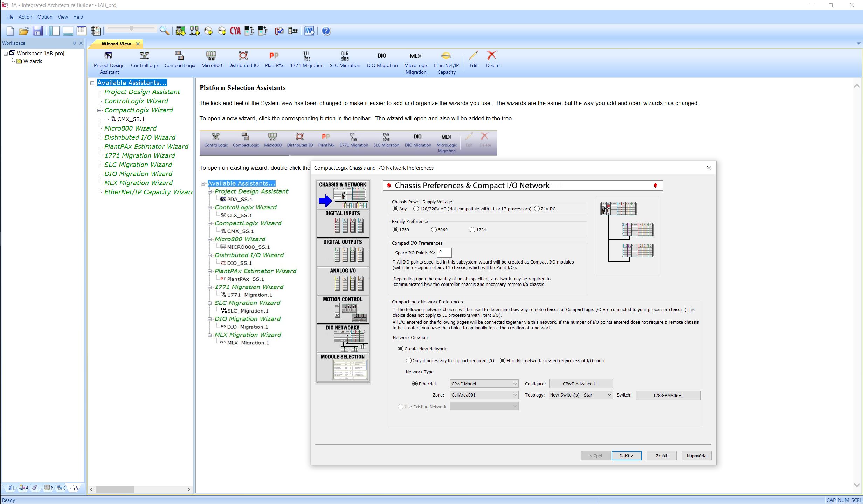This screenshot has height=504, width=863.
Task: Click the Spare I/O Points % field
Action: (444, 253)
